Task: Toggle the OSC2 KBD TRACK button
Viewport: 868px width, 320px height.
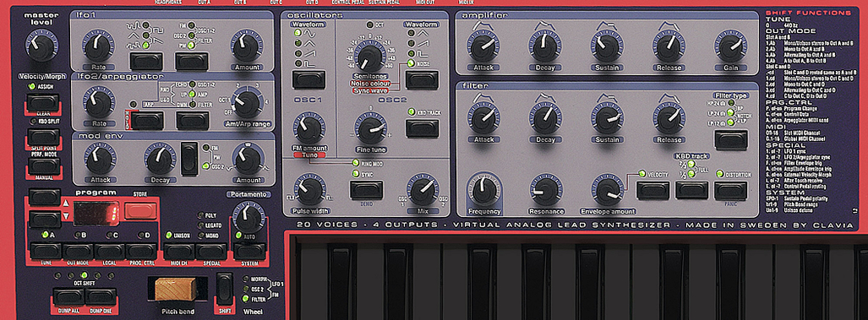Action: [422, 128]
